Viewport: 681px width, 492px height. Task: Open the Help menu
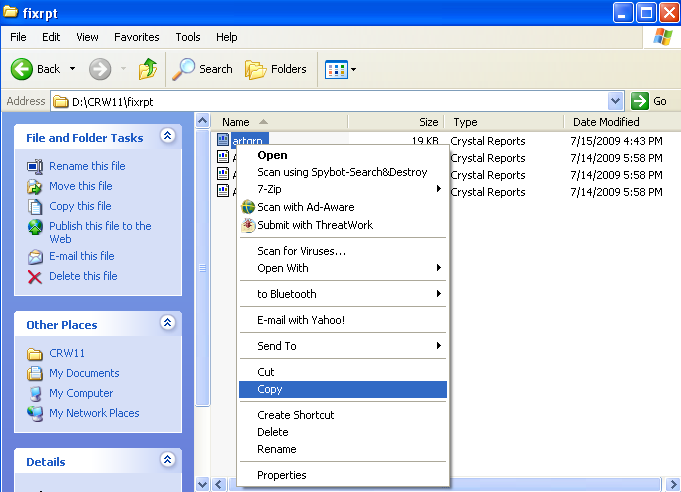coord(227,37)
